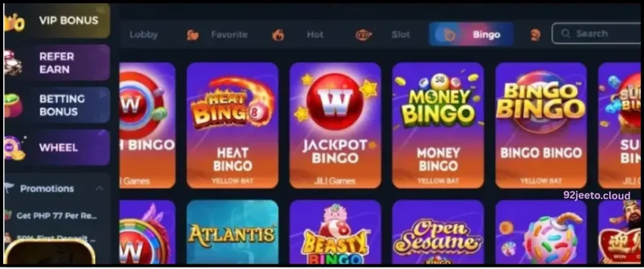The height and width of the screenshot is (269, 644).
Task: Click the heart icon beside Favorite
Action: pos(192,35)
